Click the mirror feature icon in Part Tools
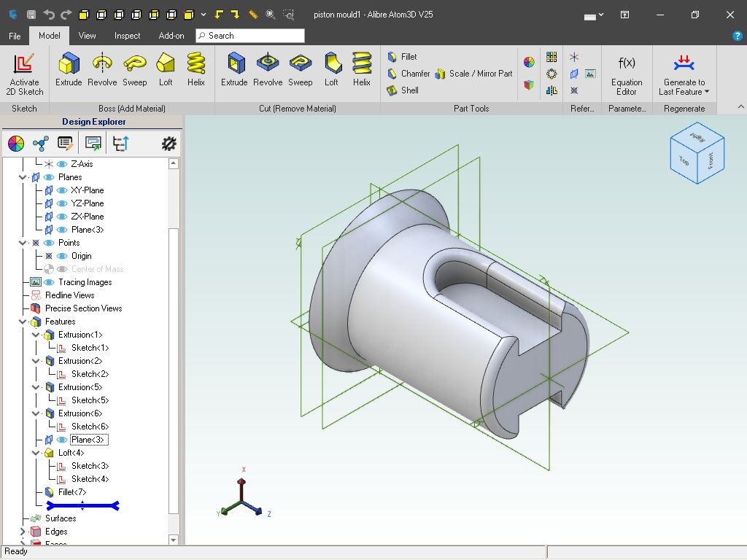This screenshot has width=747, height=560. click(551, 90)
